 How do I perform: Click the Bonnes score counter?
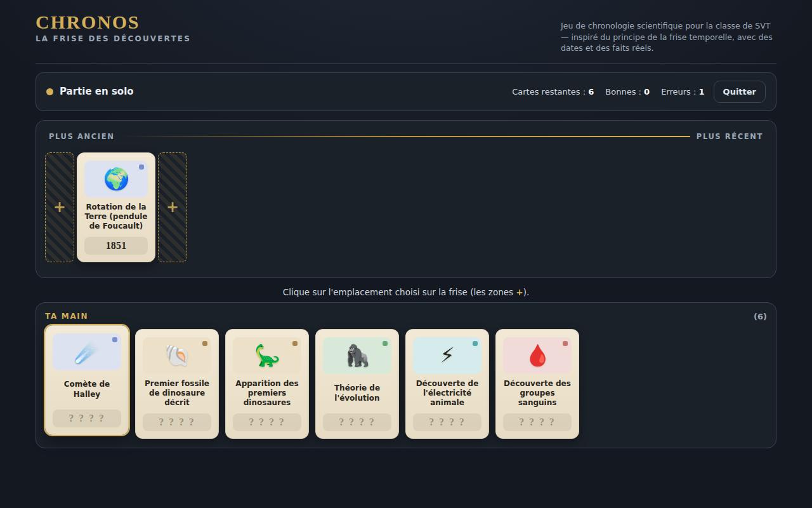click(x=627, y=92)
